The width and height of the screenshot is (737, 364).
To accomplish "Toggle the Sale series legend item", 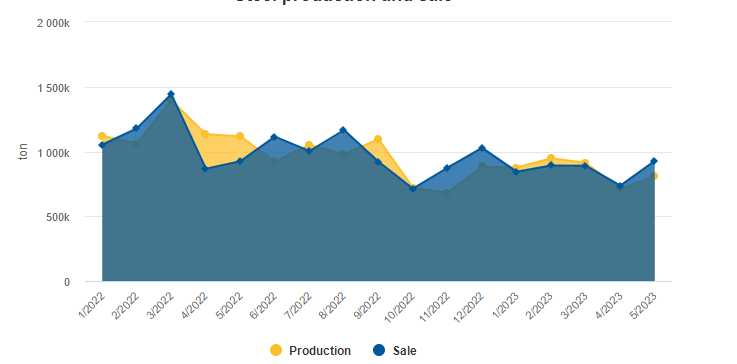I will (394, 350).
